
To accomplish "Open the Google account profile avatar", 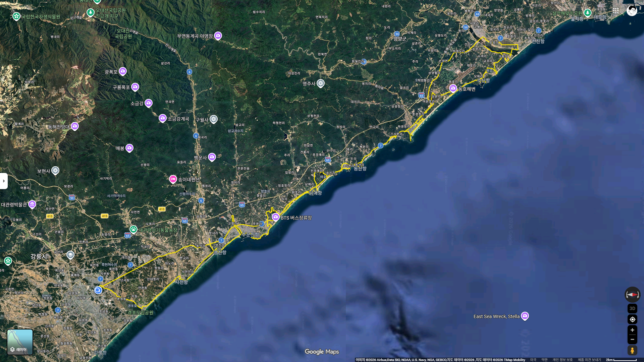I will tap(632, 10).
